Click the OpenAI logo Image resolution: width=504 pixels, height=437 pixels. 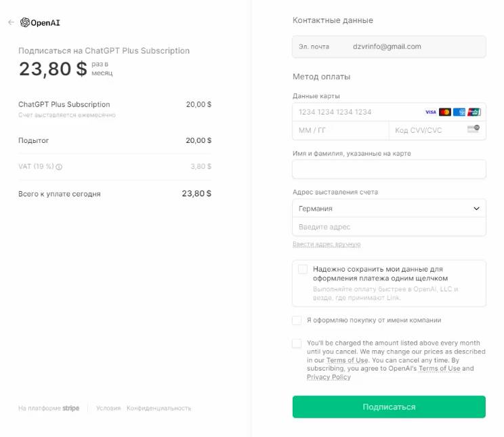(40, 22)
